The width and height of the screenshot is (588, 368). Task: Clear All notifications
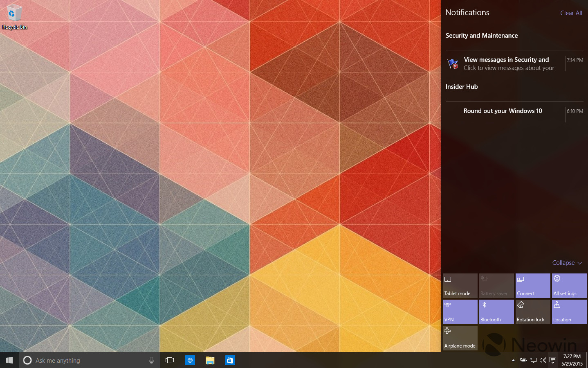point(571,13)
